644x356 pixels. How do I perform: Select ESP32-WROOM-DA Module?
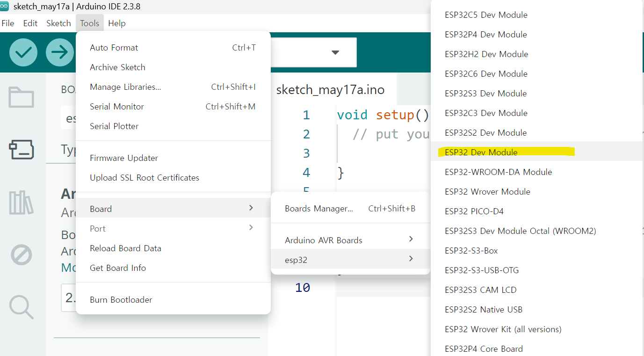(x=537, y=172)
